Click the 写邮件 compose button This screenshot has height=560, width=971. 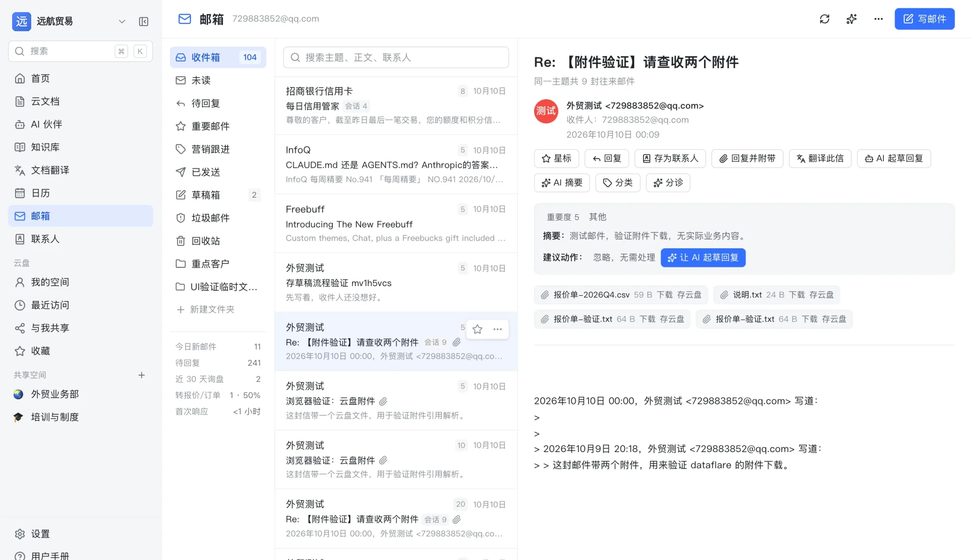point(924,19)
